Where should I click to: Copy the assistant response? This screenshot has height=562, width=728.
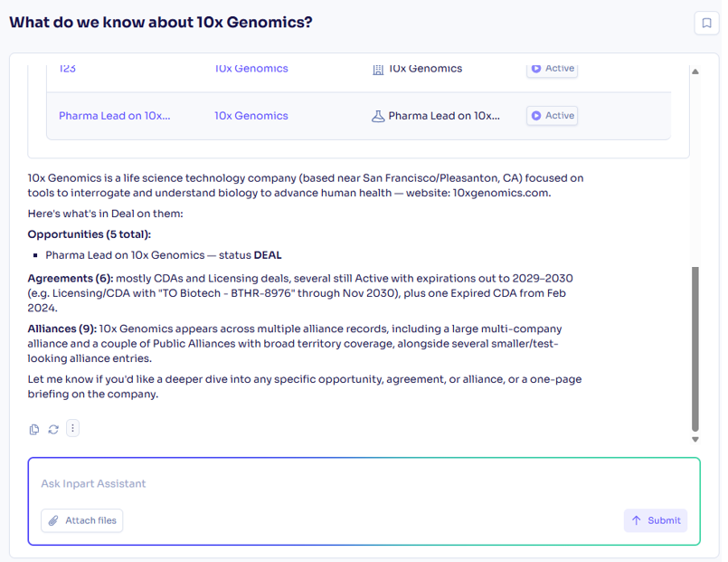click(x=33, y=429)
